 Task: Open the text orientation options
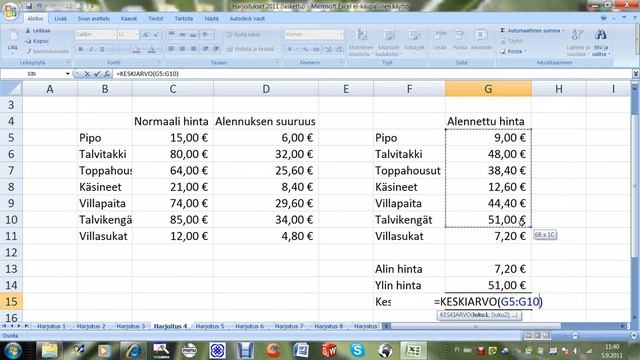pyautogui.click(x=207, y=34)
